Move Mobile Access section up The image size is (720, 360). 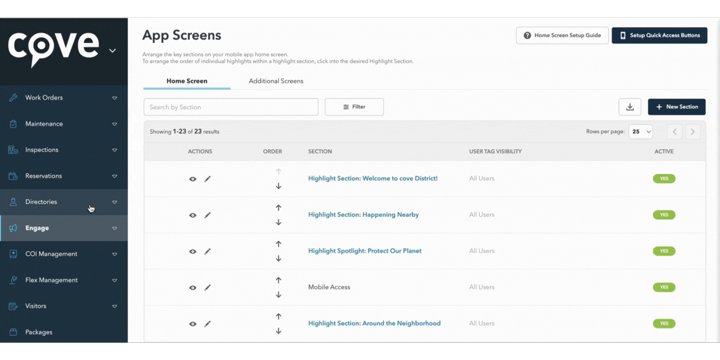(x=278, y=280)
